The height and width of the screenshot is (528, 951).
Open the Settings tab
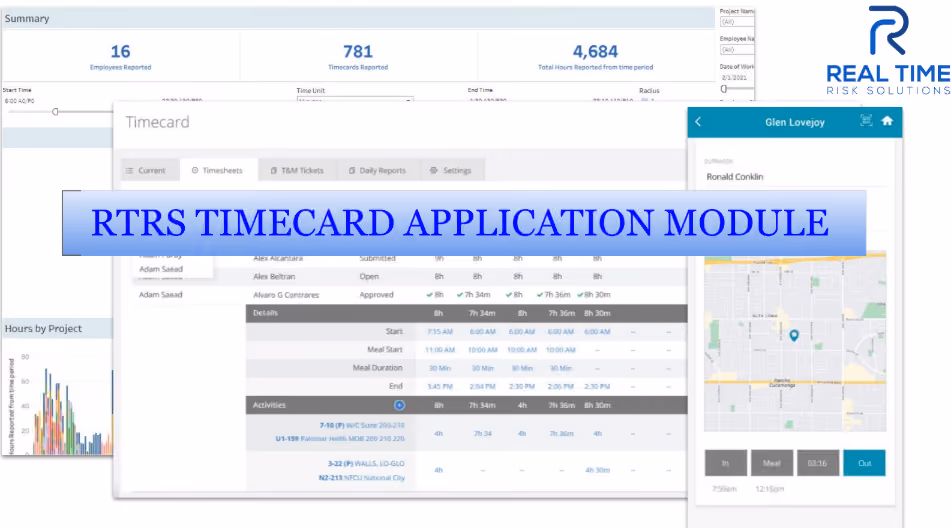pyautogui.click(x=451, y=170)
